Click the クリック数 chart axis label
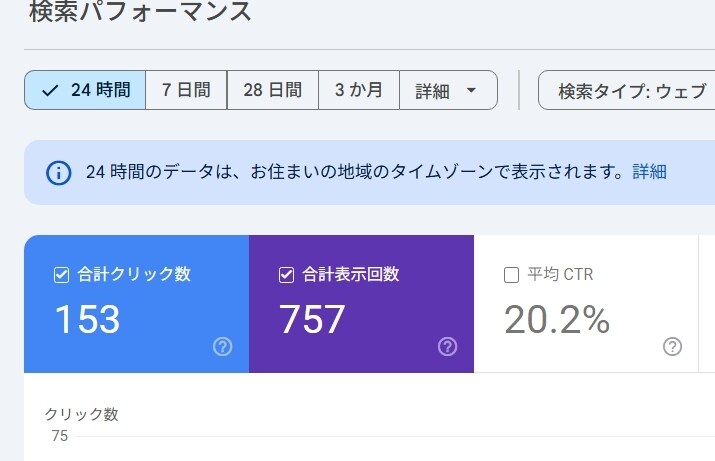The image size is (715, 461). click(82, 414)
